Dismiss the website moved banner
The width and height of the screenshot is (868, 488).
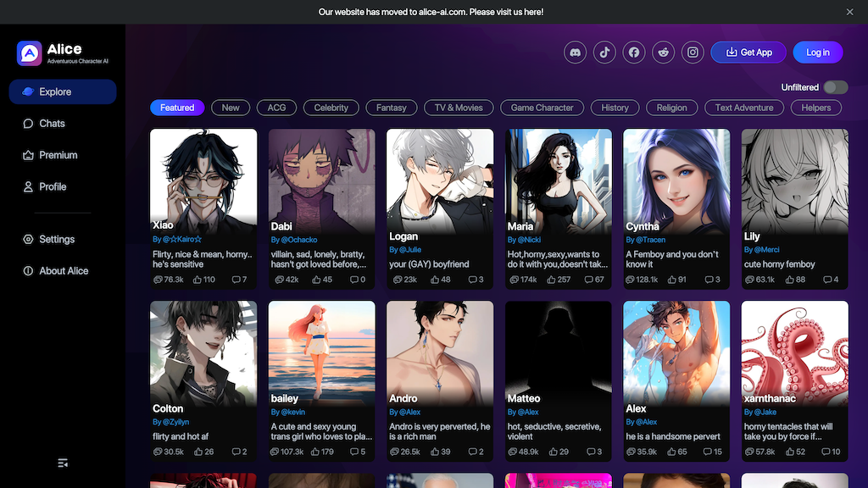tap(849, 12)
